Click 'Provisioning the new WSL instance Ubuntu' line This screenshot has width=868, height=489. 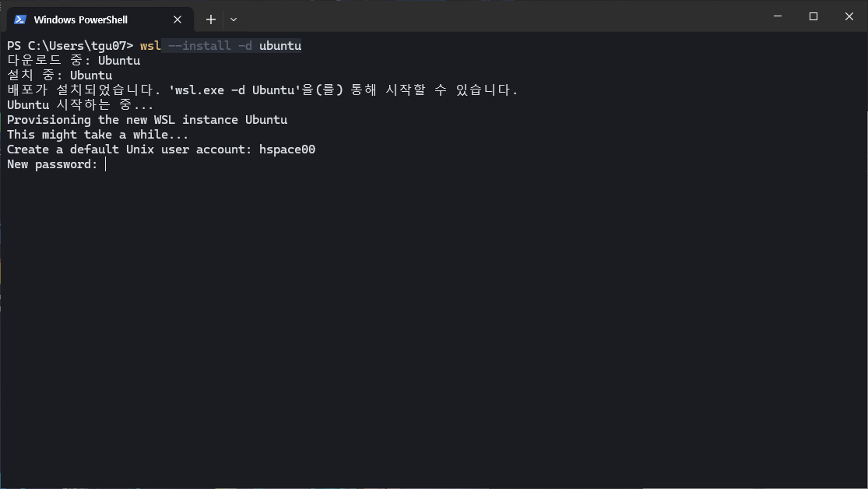click(x=147, y=120)
